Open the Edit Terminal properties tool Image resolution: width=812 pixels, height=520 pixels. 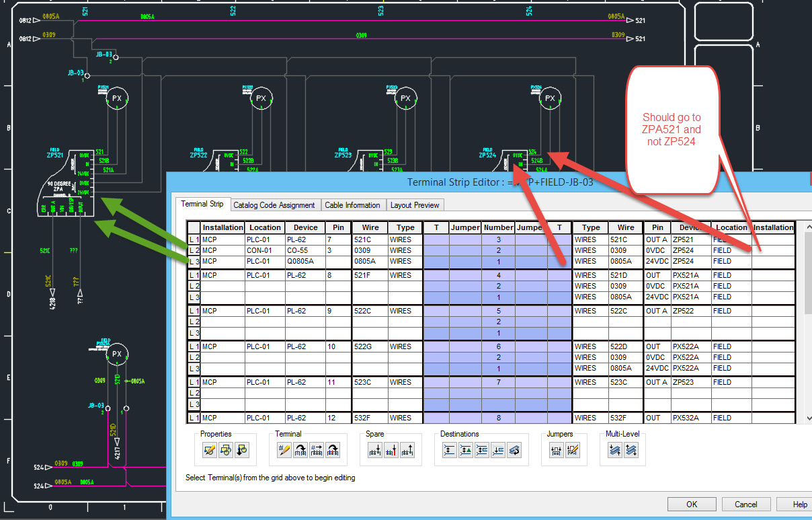point(209,449)
